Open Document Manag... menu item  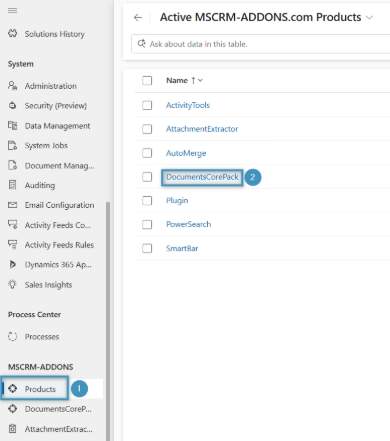coord(59,166)
